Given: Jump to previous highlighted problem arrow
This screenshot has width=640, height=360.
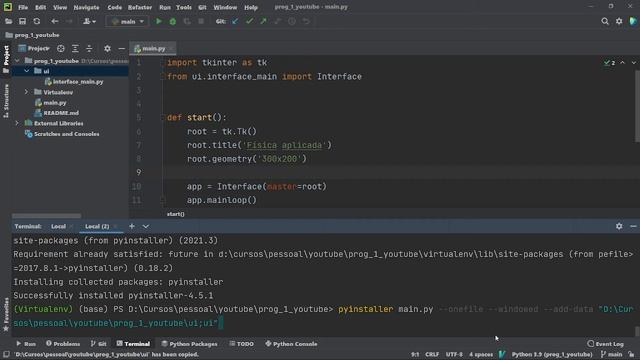Looking at the screenshot, I should coord(622,63).
